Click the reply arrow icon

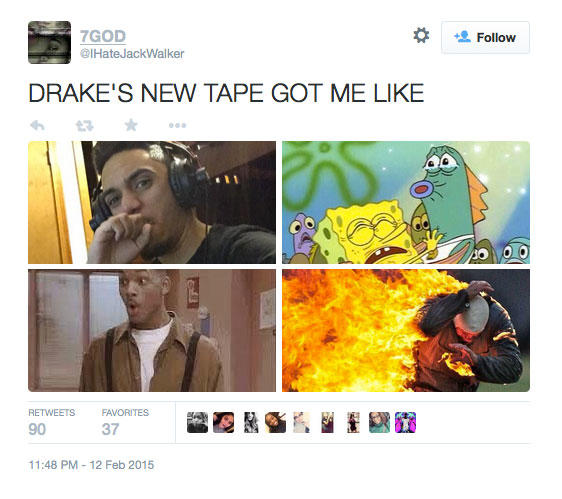(37, 125)
